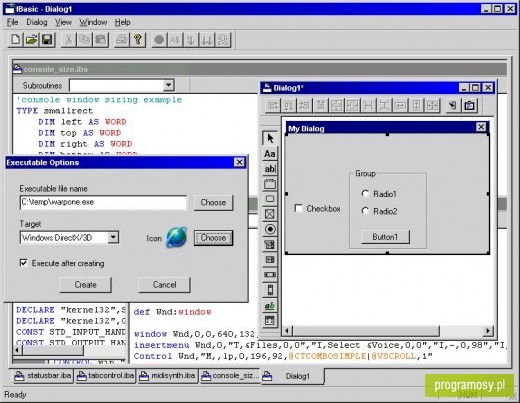
Task: Select the rounded rectangle button tool
Action: click(x=270, y=199)
